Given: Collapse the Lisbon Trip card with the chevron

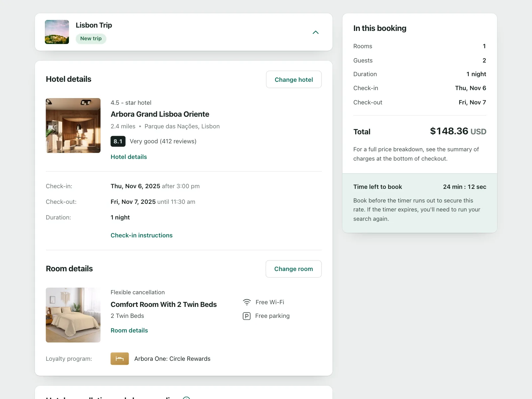Looking at the screenshot, I should click(x=316, y=32).
